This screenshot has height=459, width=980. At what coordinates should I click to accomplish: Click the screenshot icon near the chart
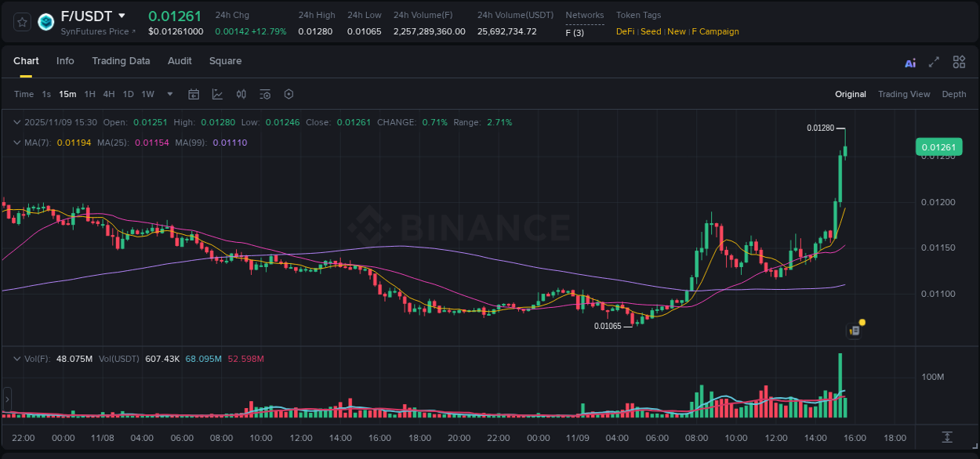(853, 330)
